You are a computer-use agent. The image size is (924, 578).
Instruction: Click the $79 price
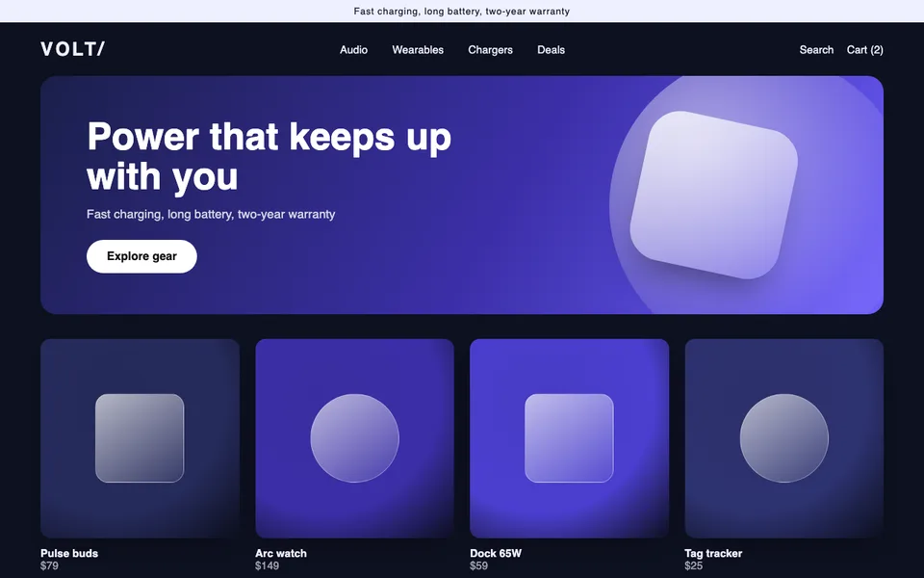(49, 566)
